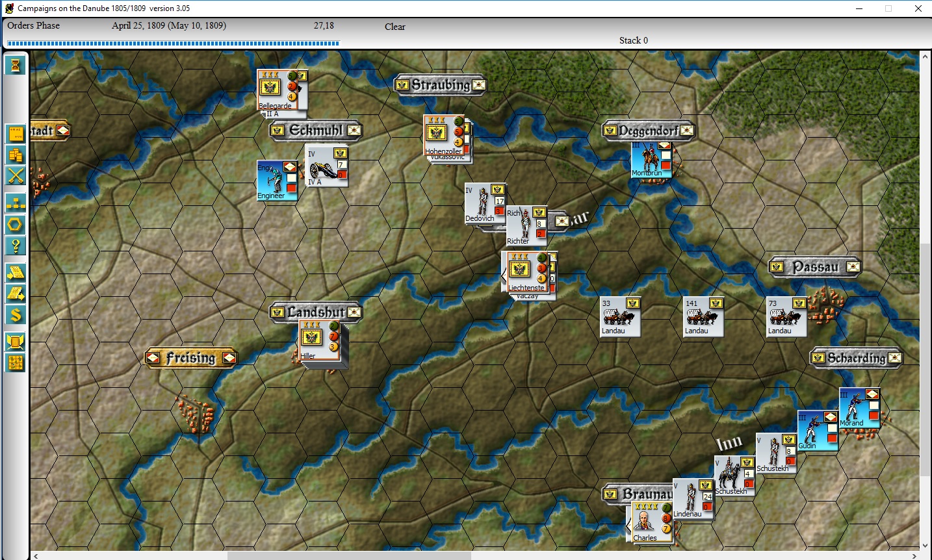This screenshot has width=932, height=560.
Task: Click the application icon in the title bar
Action: click(x=9, y=8)
